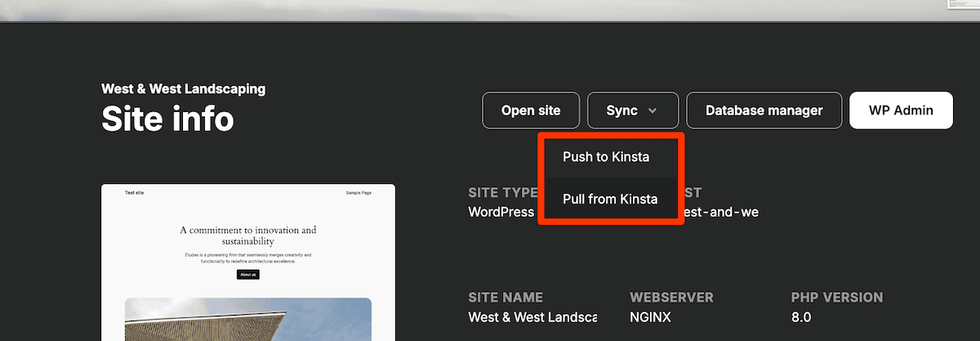980x341 pixels.
Task: Click the preview headline about innovation
Action: tap(247, 236)
